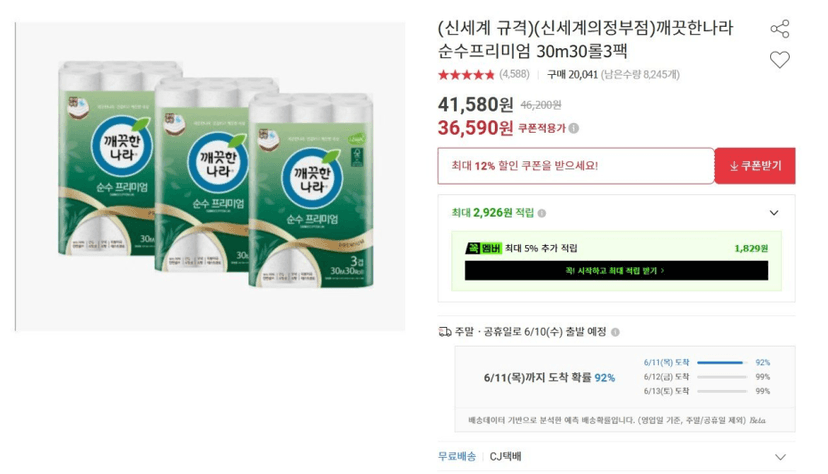
Task: Click the share icon
Action: click(779, 29)
